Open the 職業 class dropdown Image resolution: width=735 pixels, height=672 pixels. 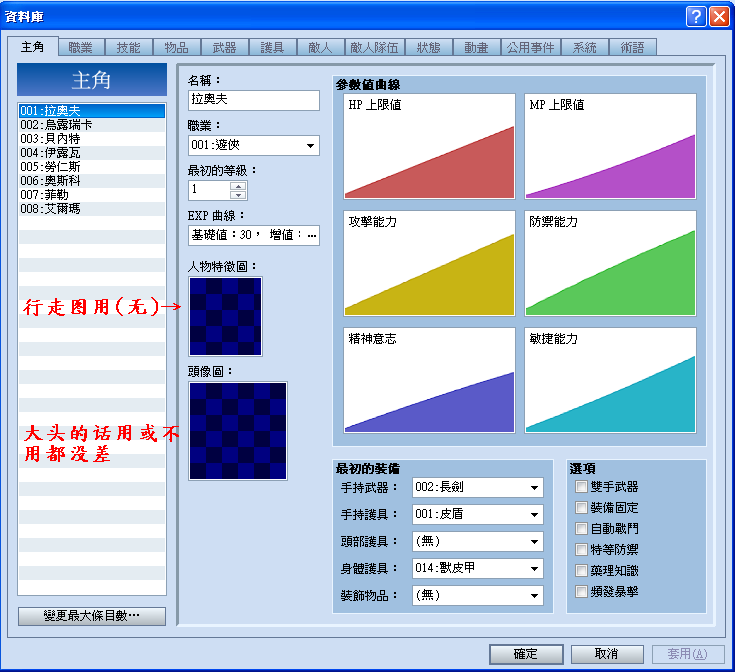coord(254,145)
